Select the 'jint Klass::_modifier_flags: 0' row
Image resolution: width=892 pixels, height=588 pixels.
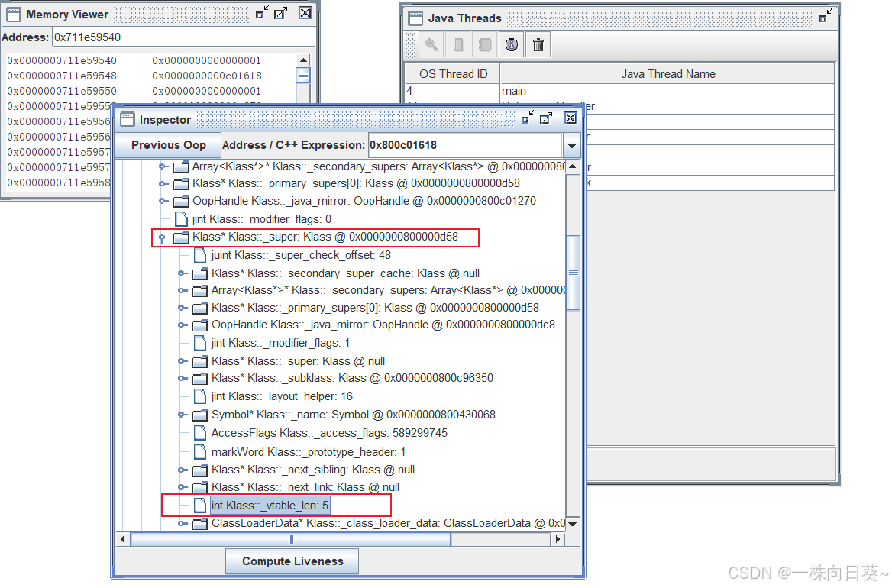click(262, 219)
